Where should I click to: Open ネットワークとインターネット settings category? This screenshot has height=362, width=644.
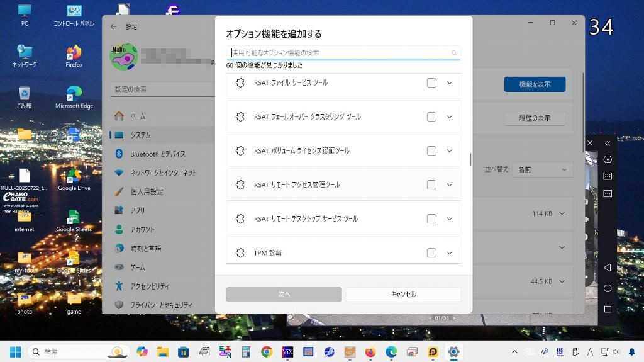click(163, 173)
